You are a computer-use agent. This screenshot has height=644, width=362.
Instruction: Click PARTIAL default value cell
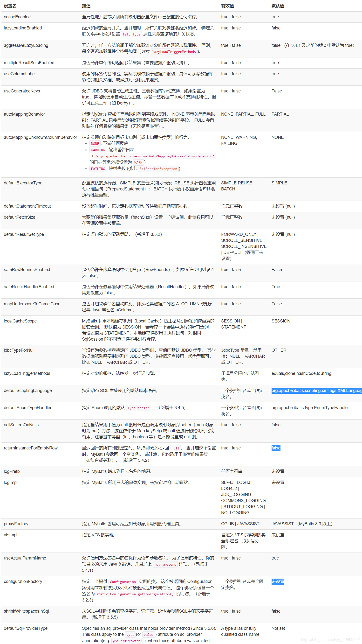[x=280, y=114]
